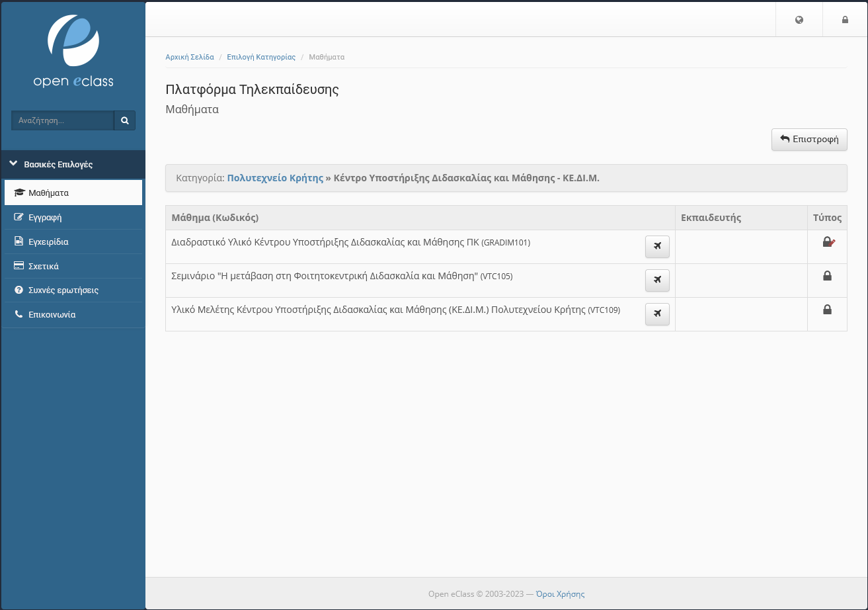This screenshot has height=610, width=868.
Task: Click the search magnifier button in sidebar
Action: [124, 120]
